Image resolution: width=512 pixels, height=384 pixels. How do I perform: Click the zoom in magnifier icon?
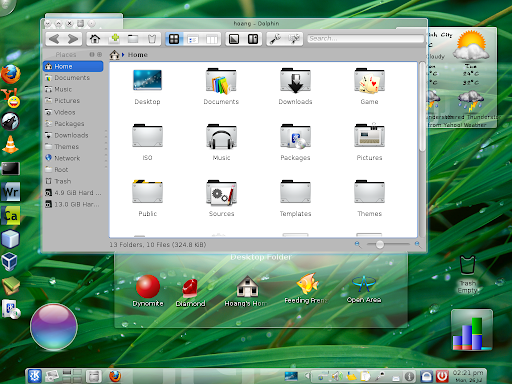point(417,245)
